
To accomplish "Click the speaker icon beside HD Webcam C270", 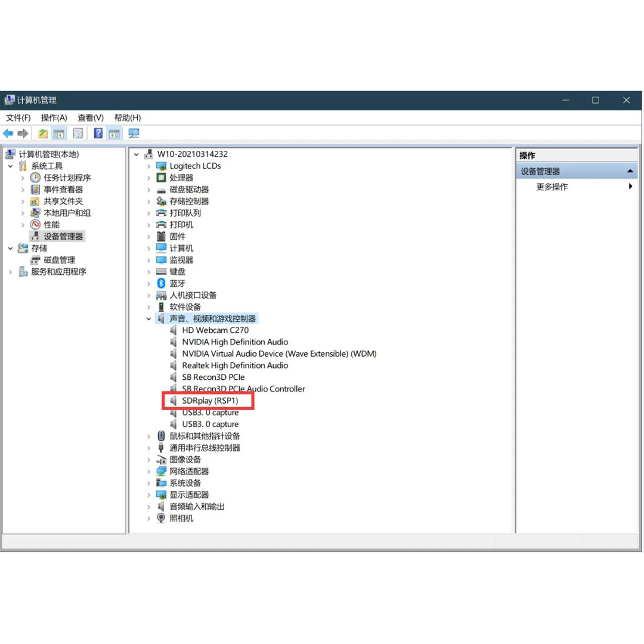I will (174, 330).
